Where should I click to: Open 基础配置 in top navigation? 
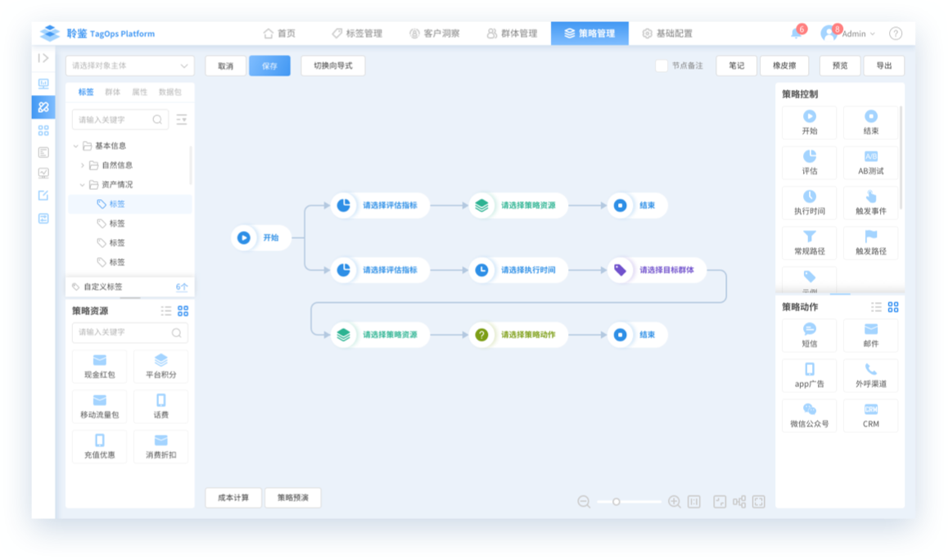[667, 34]
